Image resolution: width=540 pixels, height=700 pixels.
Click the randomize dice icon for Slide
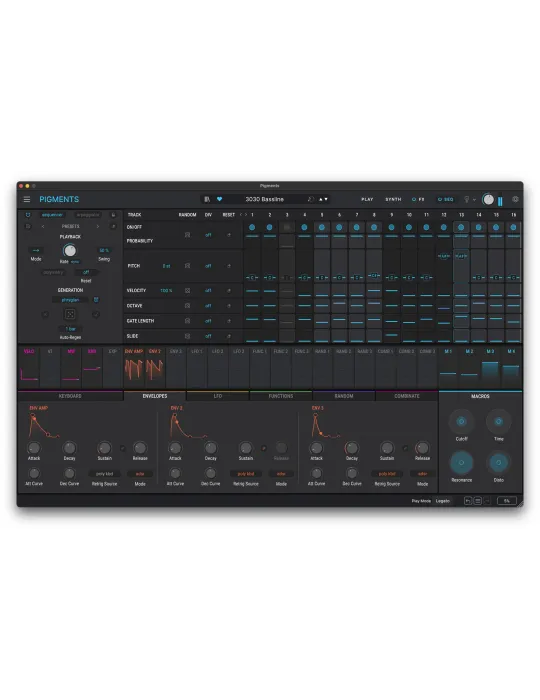coord(187,336)
